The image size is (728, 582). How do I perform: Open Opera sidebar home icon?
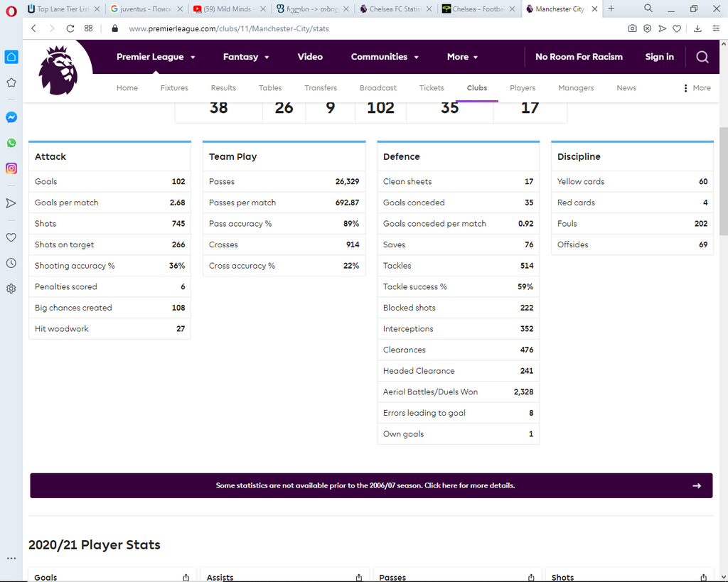(x=11, y=57)
